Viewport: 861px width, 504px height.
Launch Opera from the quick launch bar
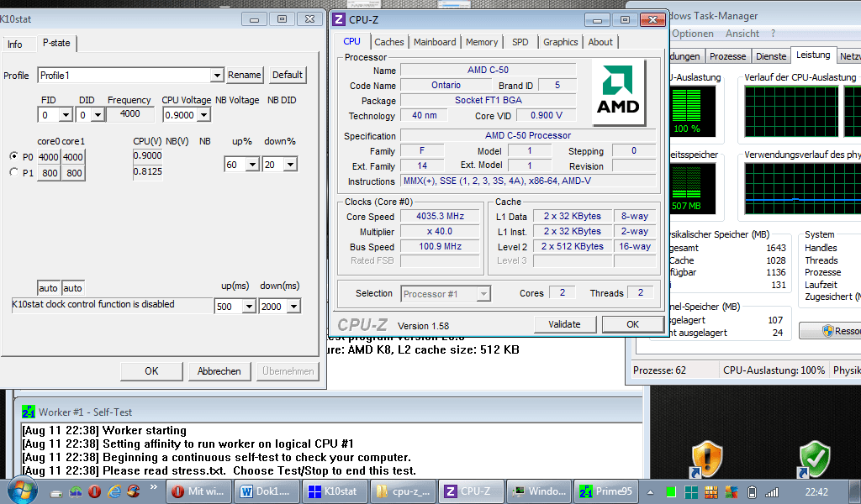(94, 491)
